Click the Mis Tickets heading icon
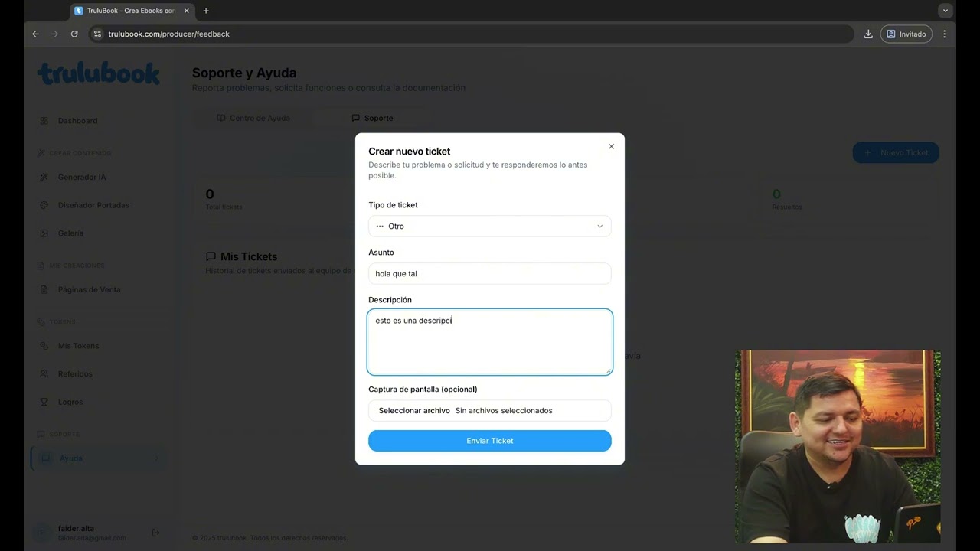Viewport: 980px width, 551px height. (211, 256)
